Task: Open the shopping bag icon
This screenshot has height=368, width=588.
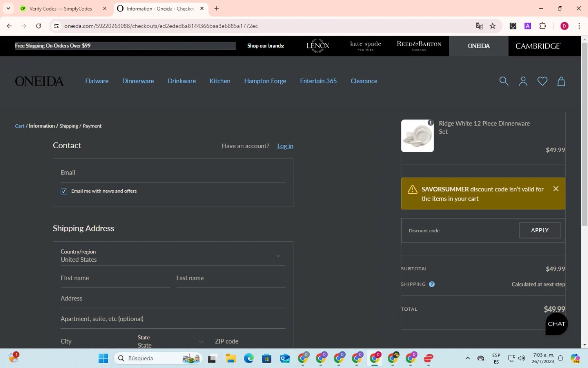Action: 561,81
